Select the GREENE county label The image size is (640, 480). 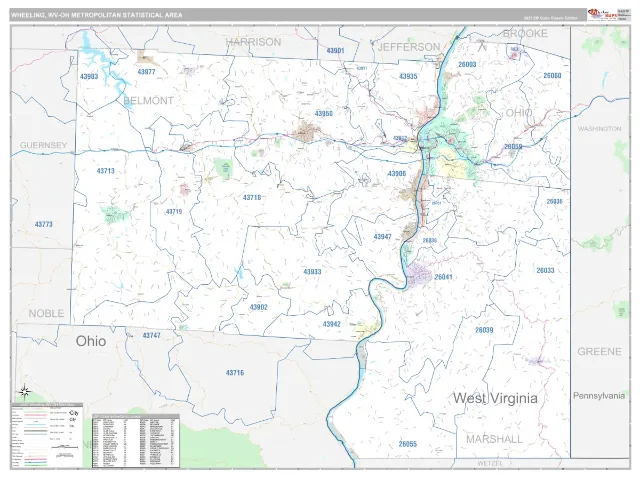coord(599,351)
